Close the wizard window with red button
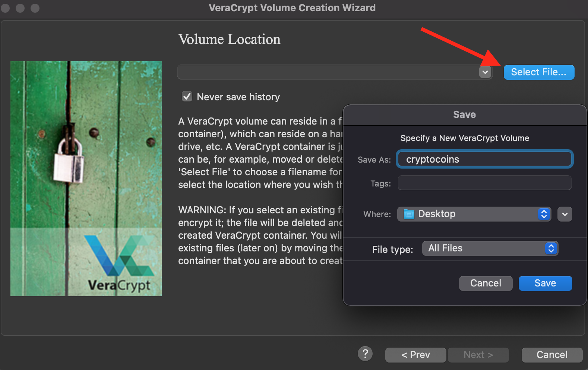The image size is (588, 370). [x=5, y=8]
